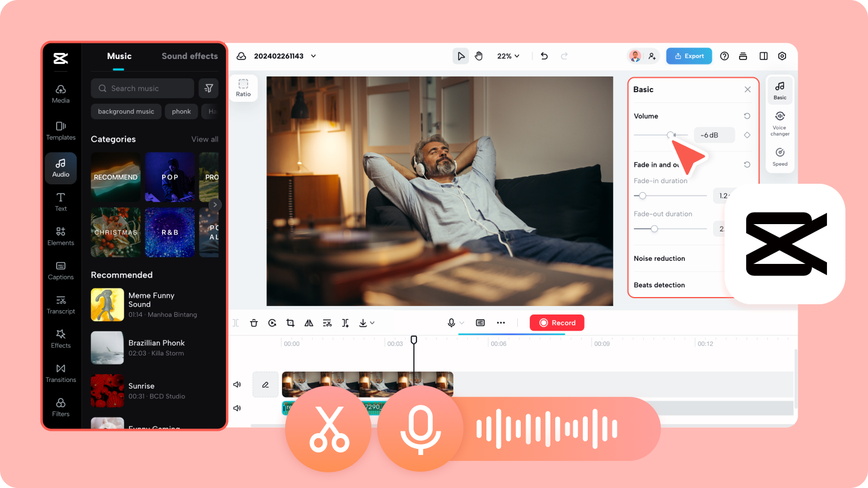Toggle the volume keyframe diamond
The height and width of the screenshot is (488, 868).
coord(747,135)
